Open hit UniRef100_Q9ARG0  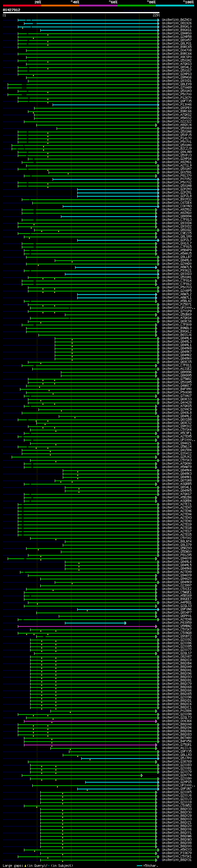pyautogui.click(x=176, y=33)
